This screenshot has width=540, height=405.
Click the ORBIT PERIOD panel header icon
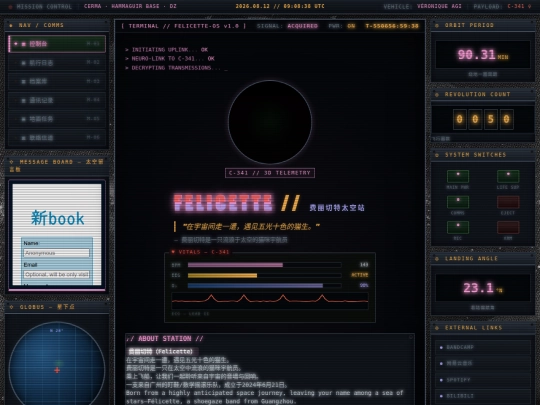click(437, 25)
